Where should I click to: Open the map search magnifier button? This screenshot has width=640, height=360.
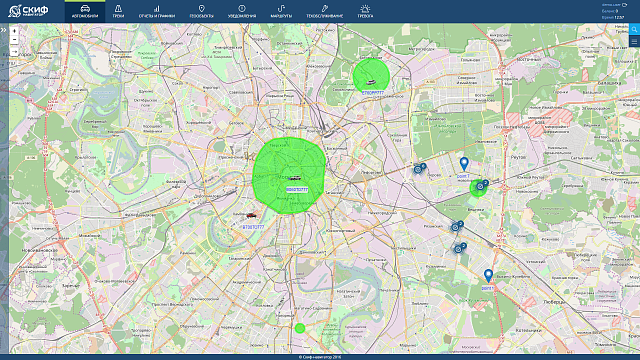pyautogui.click(x=634, y=29)
